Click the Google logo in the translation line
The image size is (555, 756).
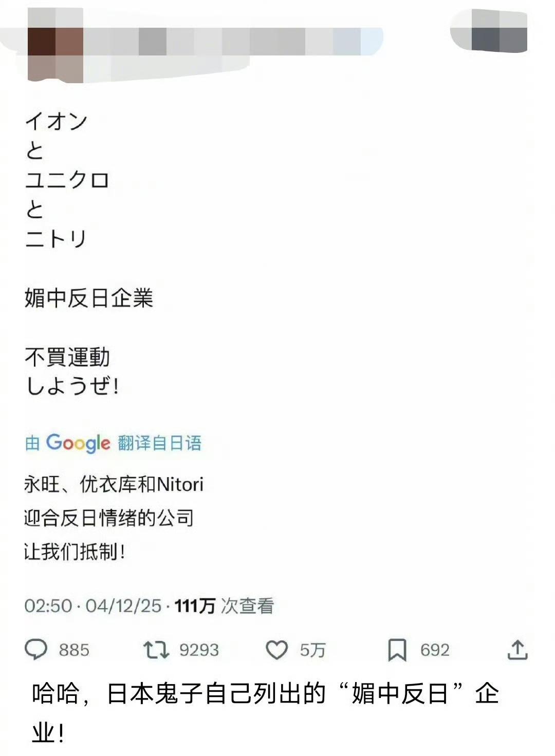pyautogui.click(x=77, y=442)
